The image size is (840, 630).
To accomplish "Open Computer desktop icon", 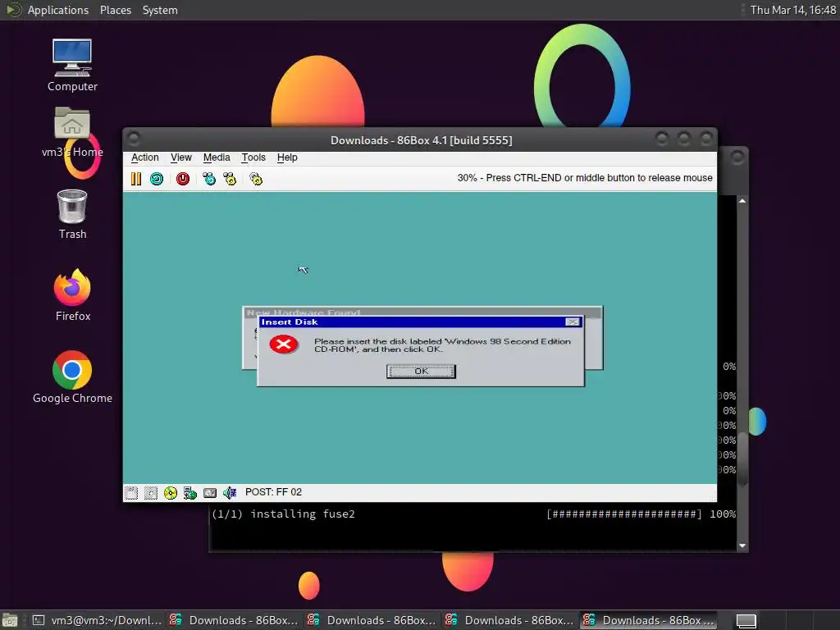I will pos(72,66).
